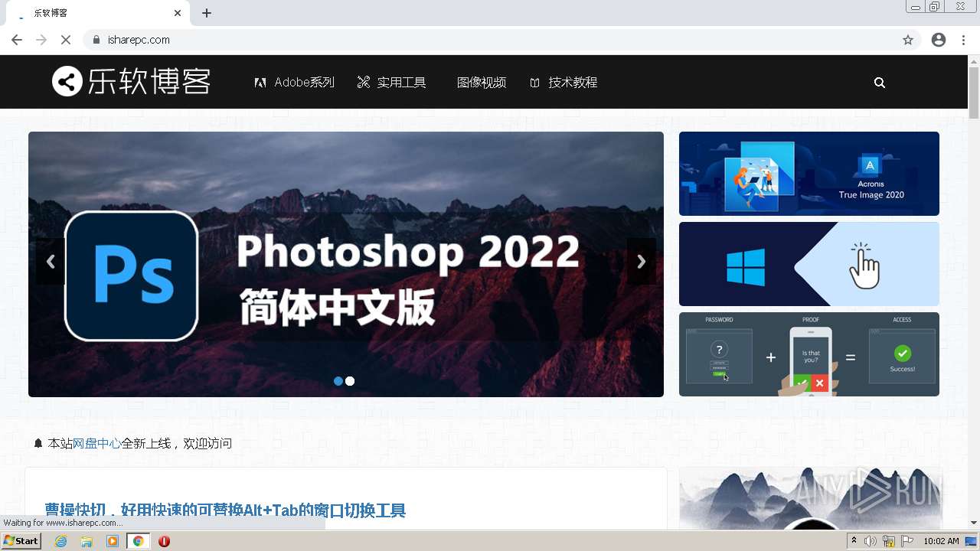Click the red Opera taskbar icon

click(x=164, y=541)
